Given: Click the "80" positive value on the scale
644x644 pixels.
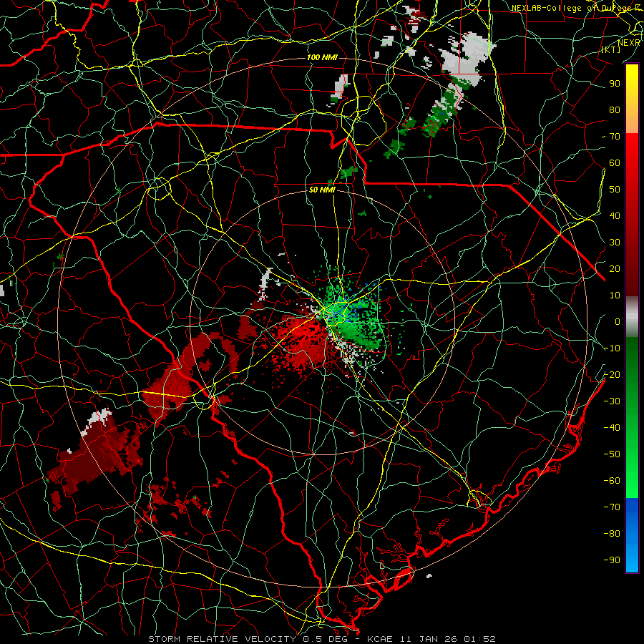Looking at the screenshot, I should 615,109.
